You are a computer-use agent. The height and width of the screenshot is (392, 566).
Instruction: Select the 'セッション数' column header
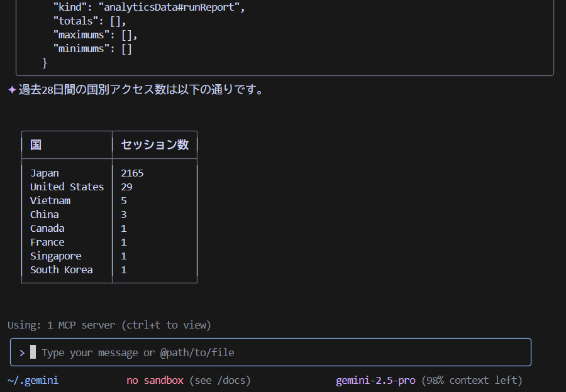tap(155, 144)
